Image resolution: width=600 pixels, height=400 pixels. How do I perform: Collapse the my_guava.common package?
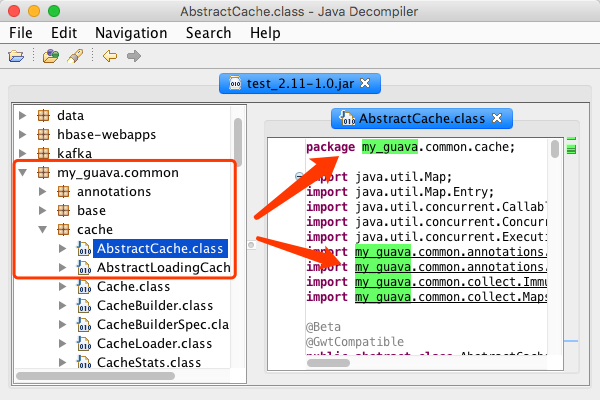(x=23, y=173)
